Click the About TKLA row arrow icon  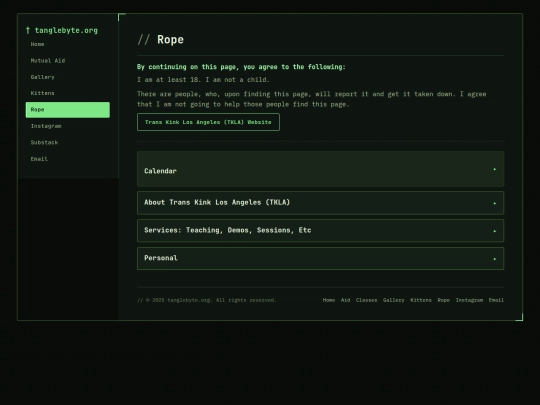click(495, 203)
